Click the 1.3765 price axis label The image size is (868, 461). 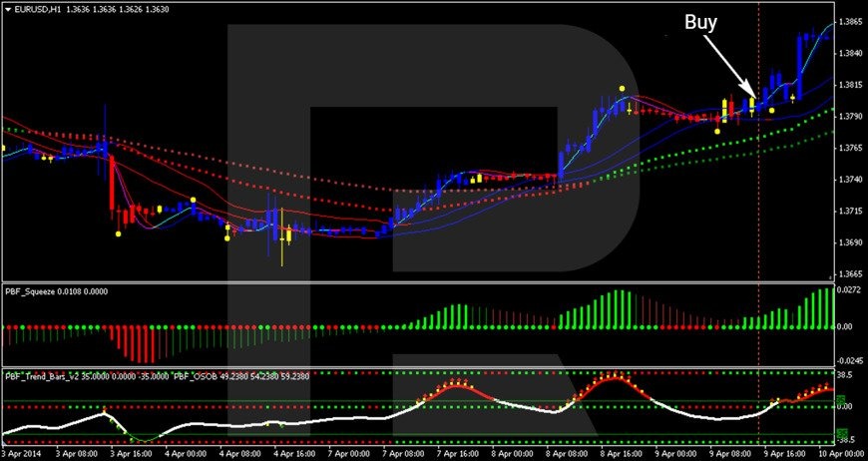pyautogui.click(x=850, y=149)
